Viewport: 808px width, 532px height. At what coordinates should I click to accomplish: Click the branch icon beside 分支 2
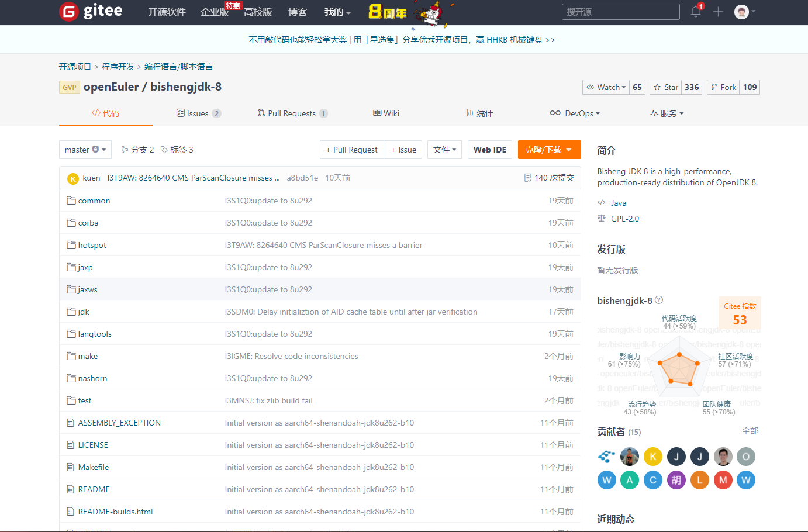click(125, 150)
